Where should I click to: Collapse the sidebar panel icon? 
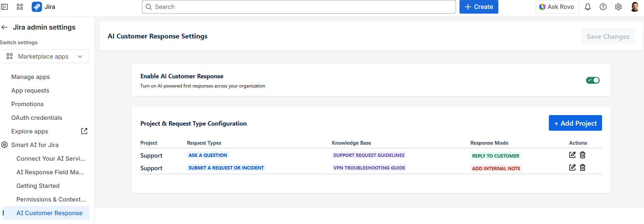point(4,7)
